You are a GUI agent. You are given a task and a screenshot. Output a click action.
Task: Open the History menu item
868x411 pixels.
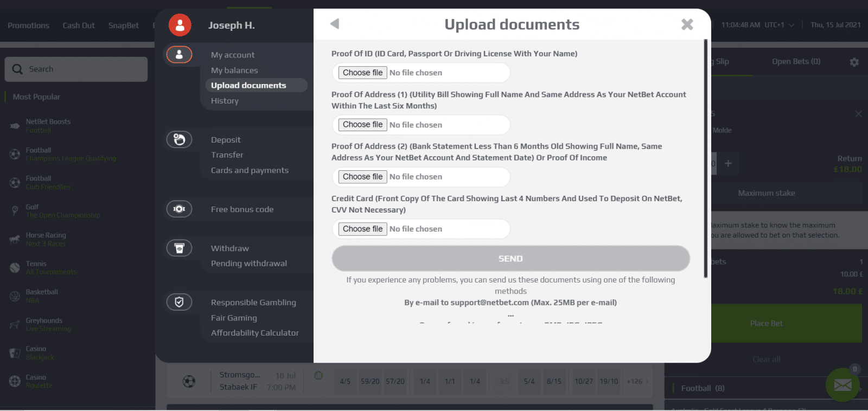pos(225,101)
